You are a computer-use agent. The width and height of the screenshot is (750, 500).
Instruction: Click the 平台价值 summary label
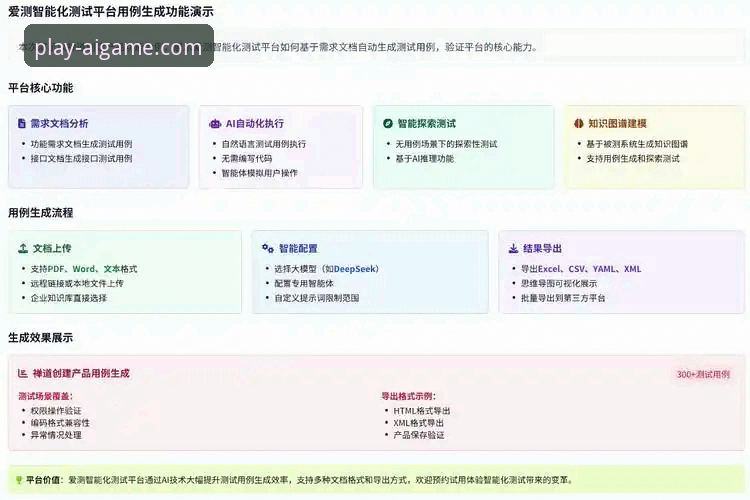tap(44, 480)
